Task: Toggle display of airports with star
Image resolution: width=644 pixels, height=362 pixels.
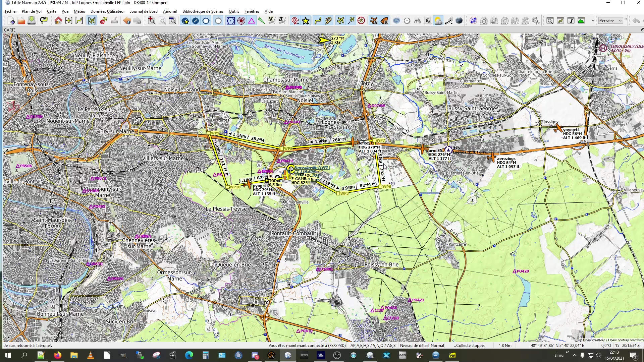Action: 185,21
